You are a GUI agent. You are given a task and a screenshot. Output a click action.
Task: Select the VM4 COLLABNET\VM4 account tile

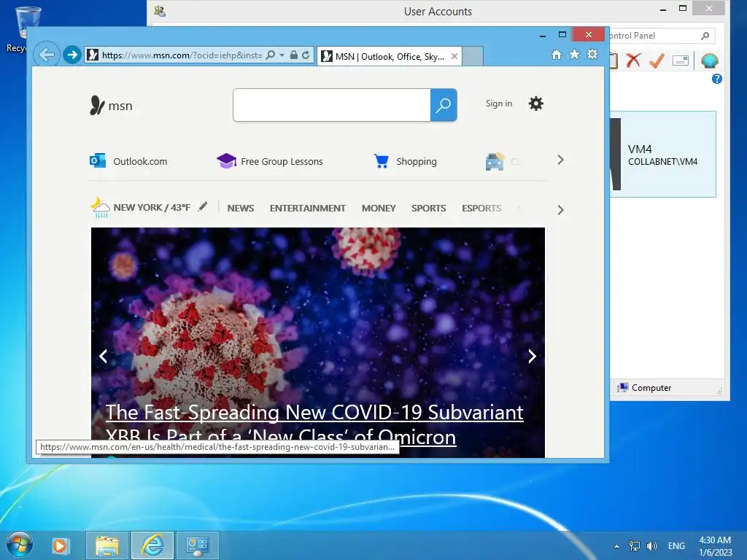point(662,155)
